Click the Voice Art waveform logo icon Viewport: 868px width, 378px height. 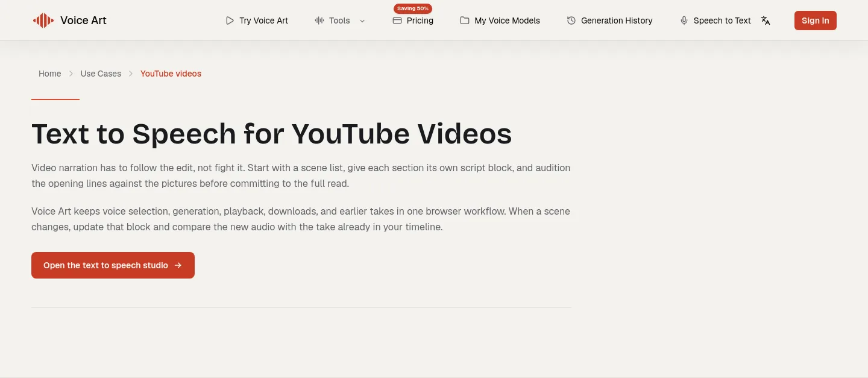point(43,20)
